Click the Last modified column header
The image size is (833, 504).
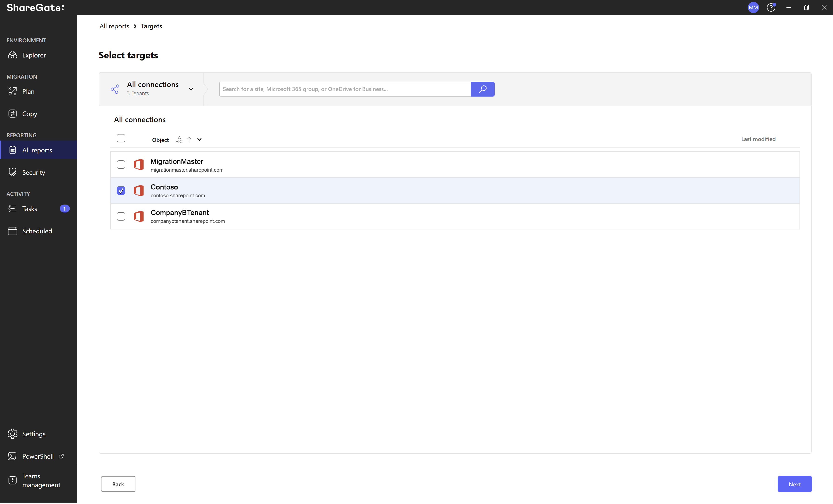click(x=758, y=139)
